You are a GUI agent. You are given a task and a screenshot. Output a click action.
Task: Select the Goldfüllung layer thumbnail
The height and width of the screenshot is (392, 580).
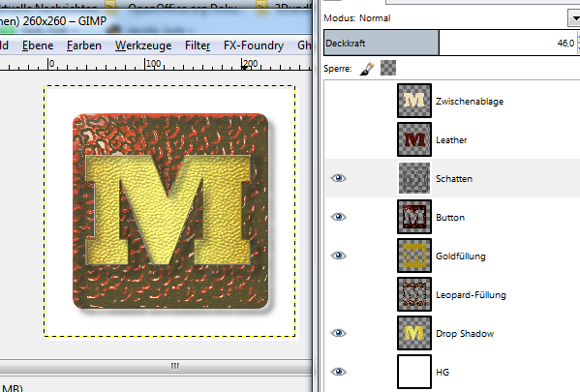[414, 256]
